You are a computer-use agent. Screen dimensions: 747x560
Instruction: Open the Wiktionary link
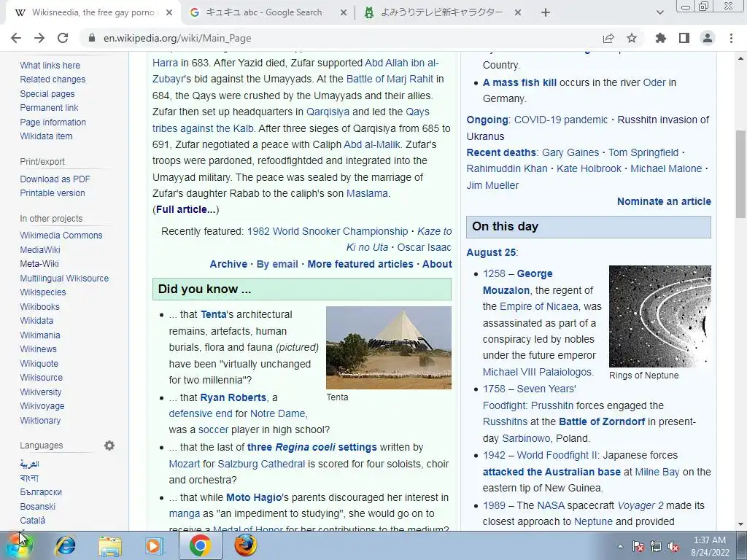[40, 421]
